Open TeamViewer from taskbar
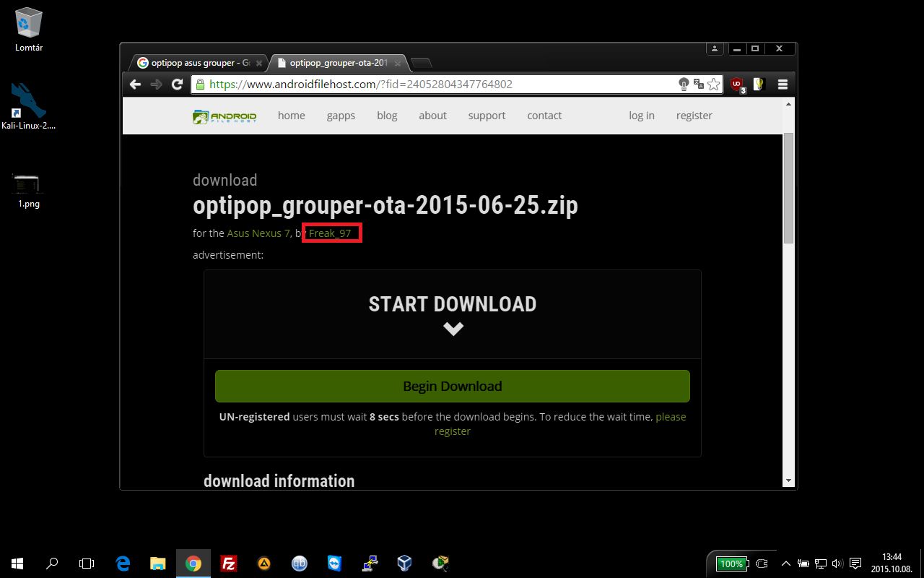This screenshot has height=578, width=924. tap(334, 564)
